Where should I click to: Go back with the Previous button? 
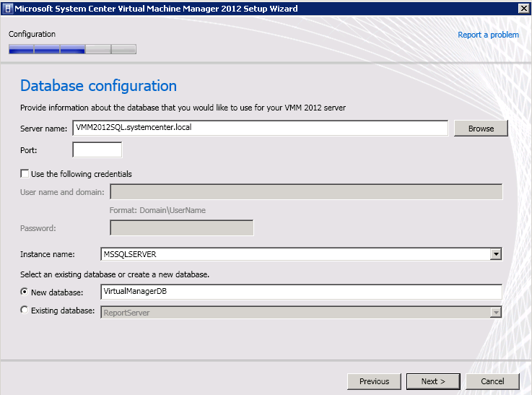374,381
